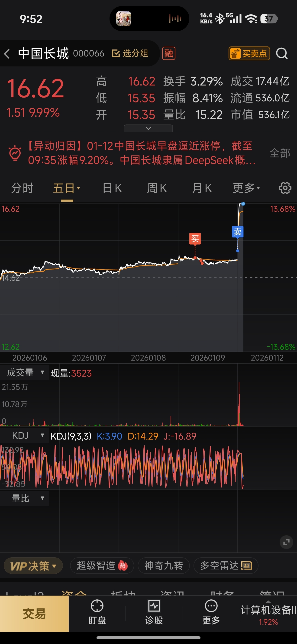297x644 pixels.
Task: Open 更多 chart periods dropdown
Action: (x=247, y=188)
